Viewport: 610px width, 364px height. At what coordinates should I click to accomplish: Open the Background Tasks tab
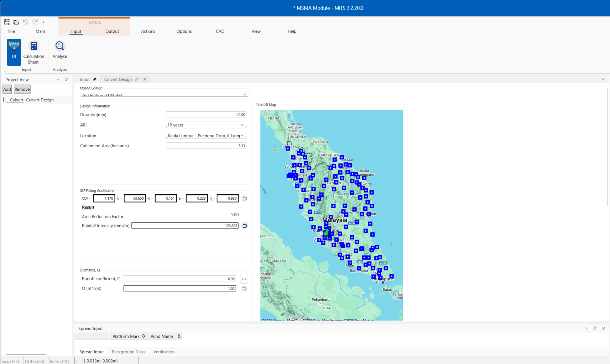[x=129, y=352]
